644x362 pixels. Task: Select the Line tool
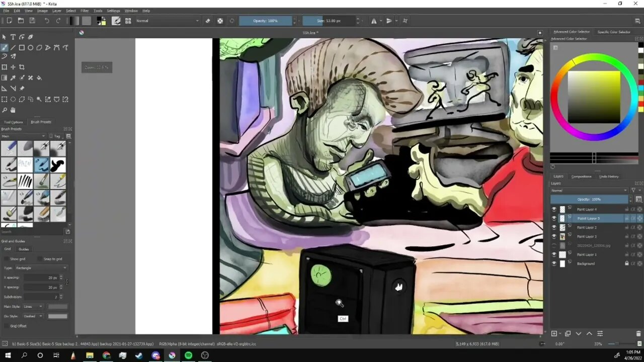click(x=13, y=48)
